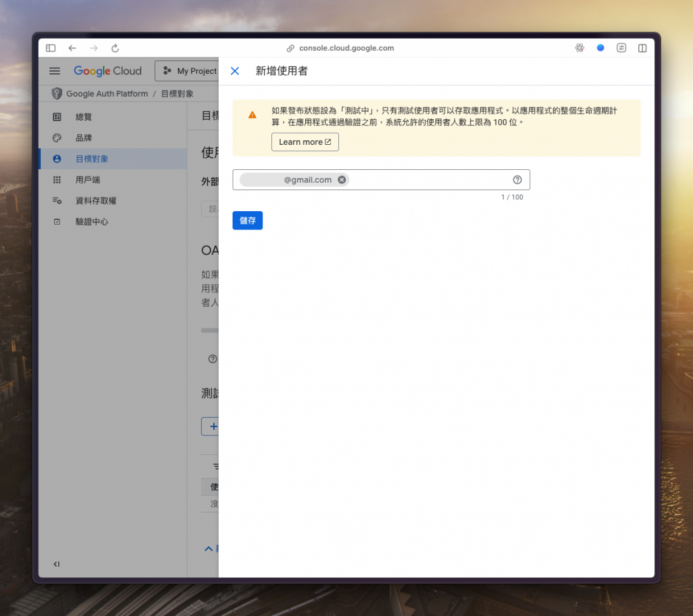Open Google Auth Platform breadcrumb link
This screenshot has width=693, height=616.
click(x=107, y=93)
